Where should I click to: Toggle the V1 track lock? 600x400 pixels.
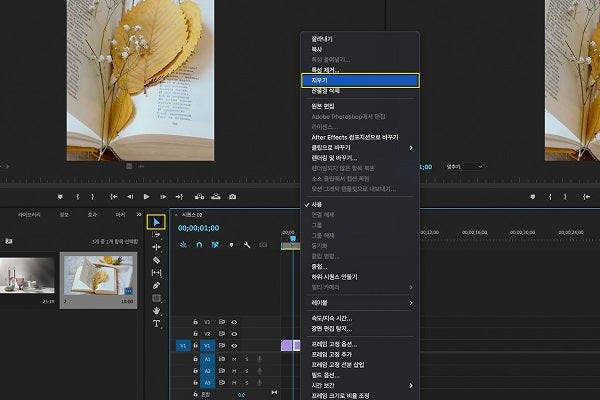tap(196, 346)
